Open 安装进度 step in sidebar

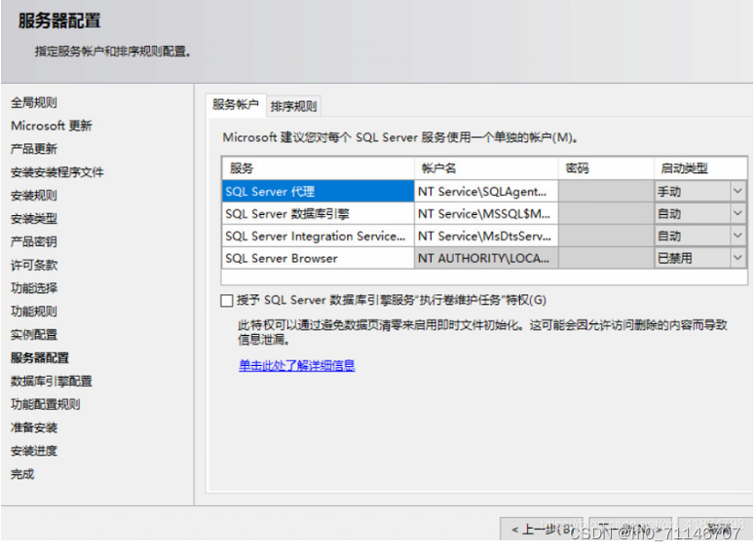[x=34, y=451]
